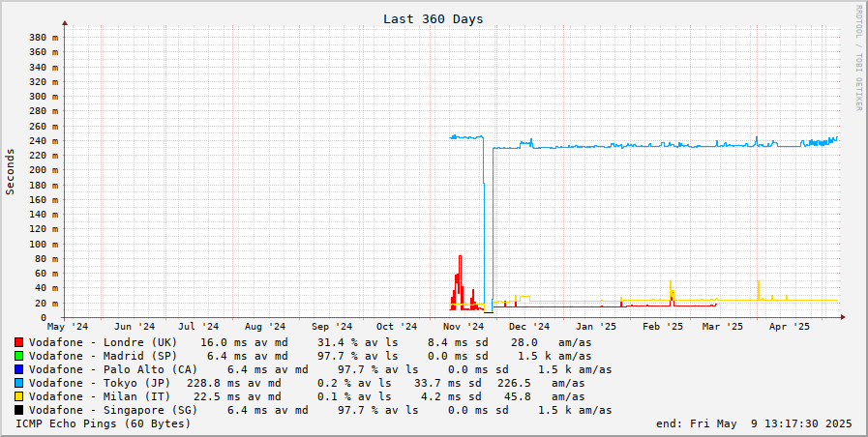Click the '100 m' y-axis tick label
Image resolution: width=868 pixels, height=437 pixels.
click(44, 244)
